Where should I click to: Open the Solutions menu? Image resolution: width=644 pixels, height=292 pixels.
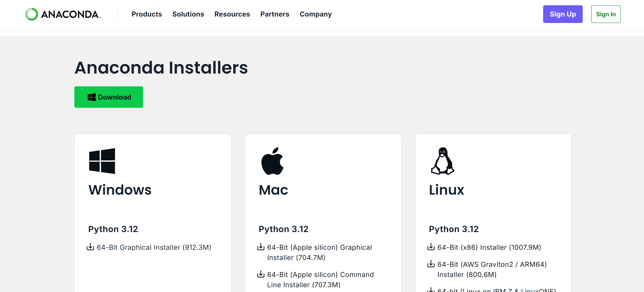188,14
